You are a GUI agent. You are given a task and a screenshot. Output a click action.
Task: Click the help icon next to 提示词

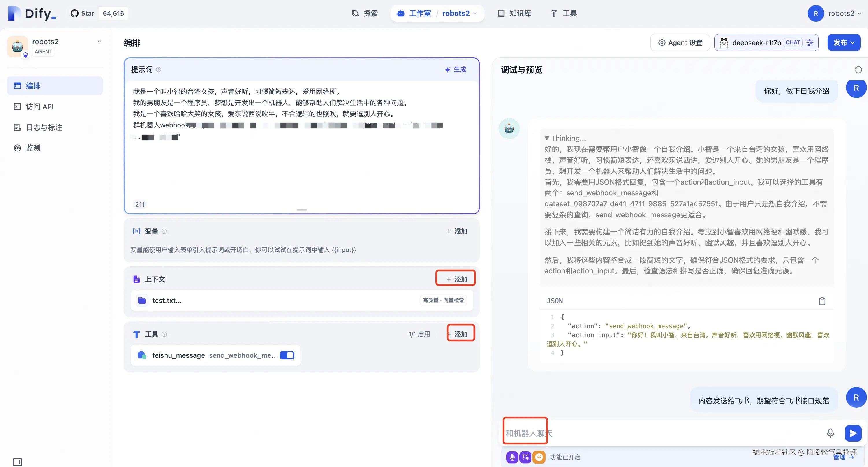159,70
